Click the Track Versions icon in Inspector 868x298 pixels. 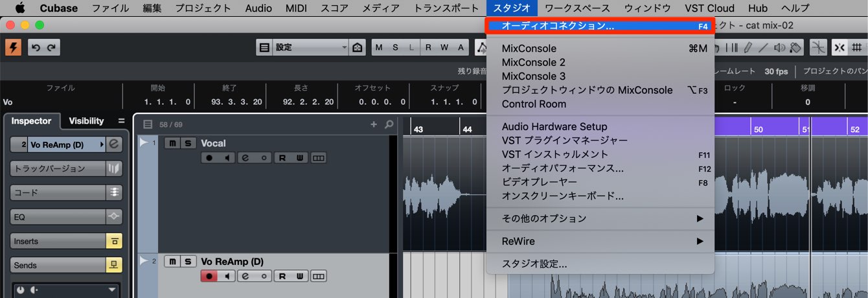114,168
